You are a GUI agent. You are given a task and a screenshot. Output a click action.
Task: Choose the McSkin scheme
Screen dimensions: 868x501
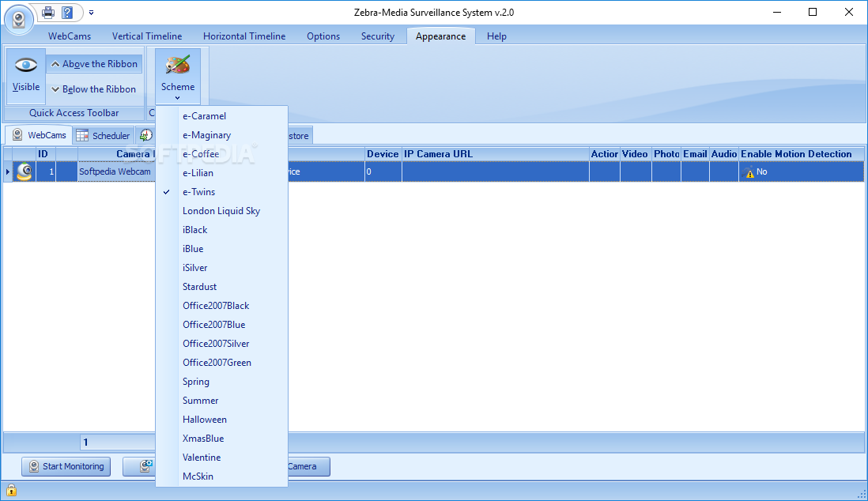222,476
